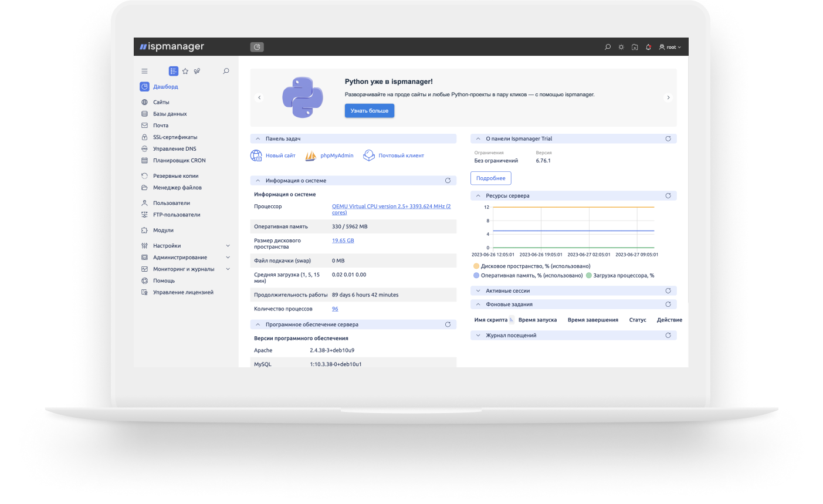The width and height of the screenshot is (823, 504).
Task: Open the third sidebar view icon next to star
Action: click(x=197, y=71)
